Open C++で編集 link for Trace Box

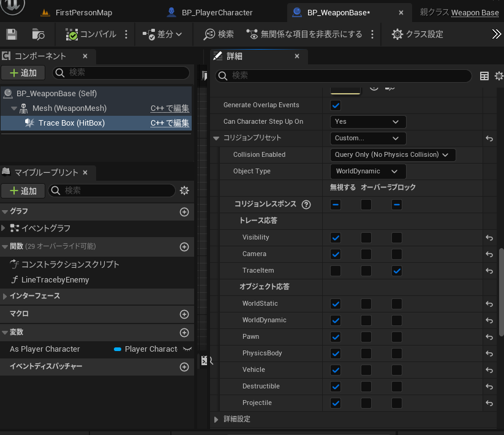tap(170, 123)
